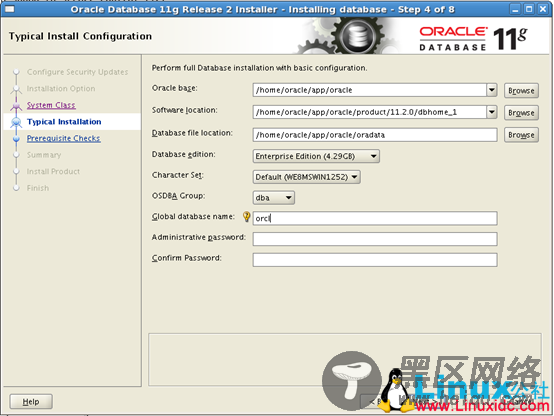This screenshot has height=416, width=554.
Task: Browse for Database file location
Action: click(x=521, y=135)
